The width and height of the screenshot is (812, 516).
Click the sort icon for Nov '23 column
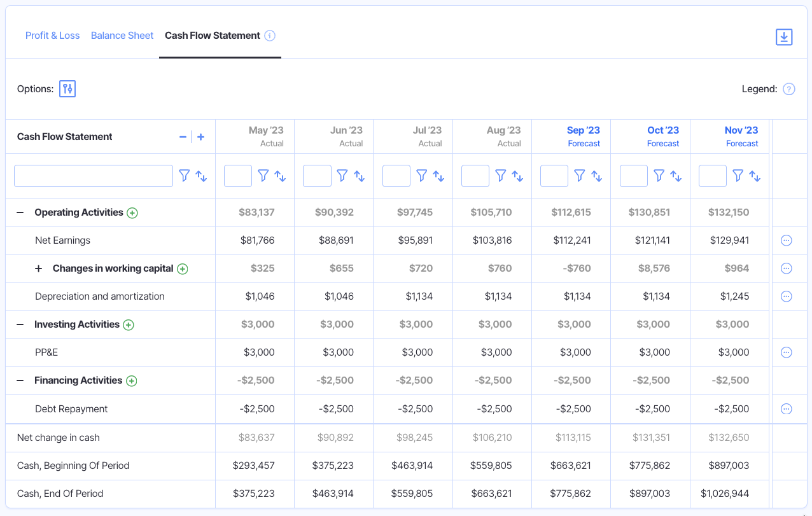[x=753, y=176]
